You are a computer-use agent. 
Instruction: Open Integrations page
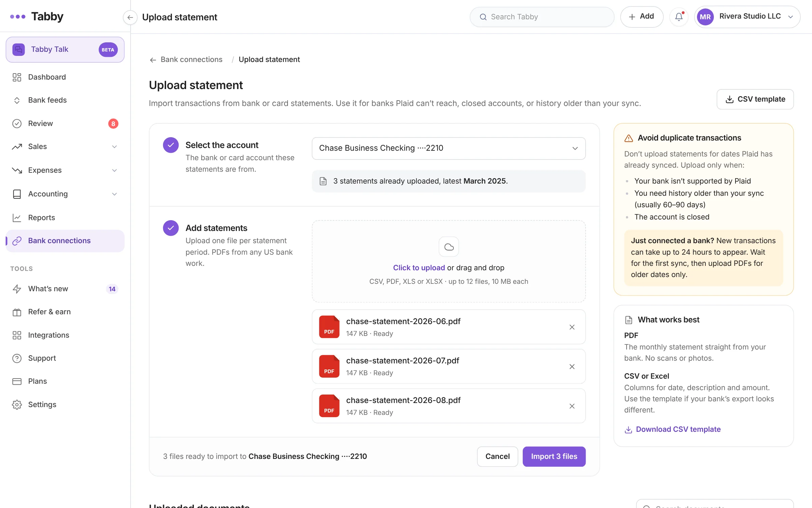pyautogui.click(x=65, y=335)
